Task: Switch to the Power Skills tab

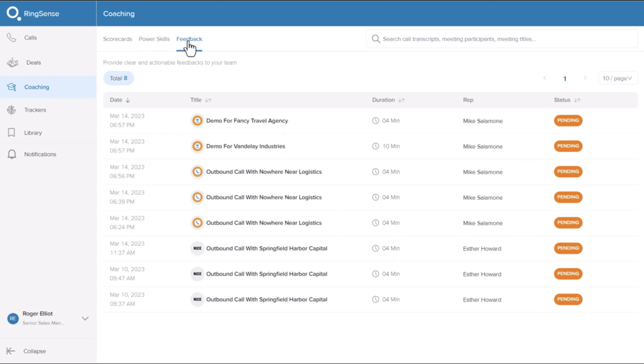Action: 154,39
